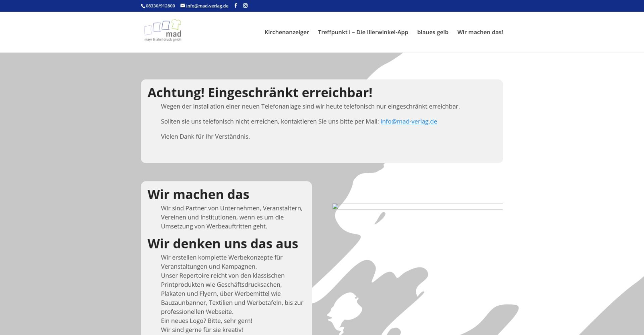
Task: Click text Vielen Dank für Ihr Verständnis.
Action: pos(205,137)
